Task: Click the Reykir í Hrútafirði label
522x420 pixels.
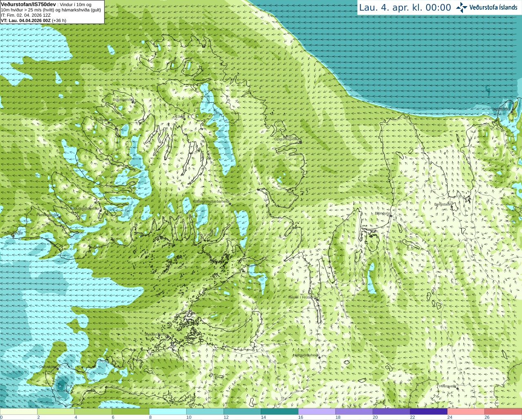Action: point(303,297)
